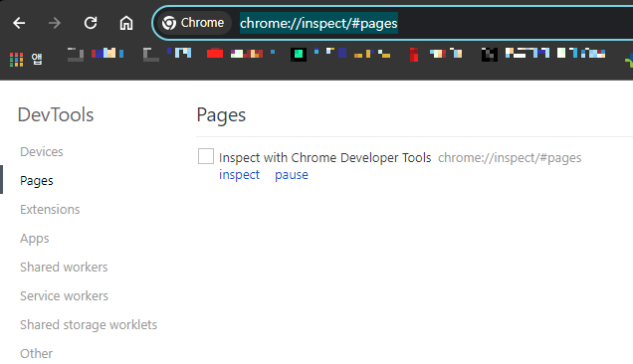Click the 'Inspect with Chrome Developer Tools' title
Image resolution: width=633 pixels, height=364 pixels.
click(325, 157)
